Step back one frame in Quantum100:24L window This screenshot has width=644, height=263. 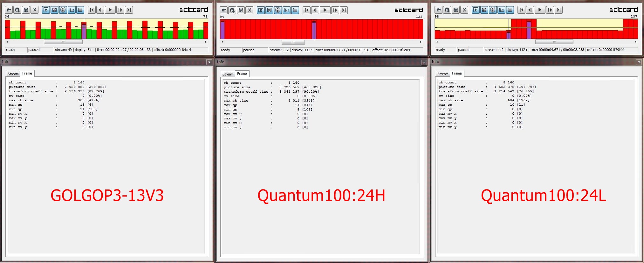[530, 10]
